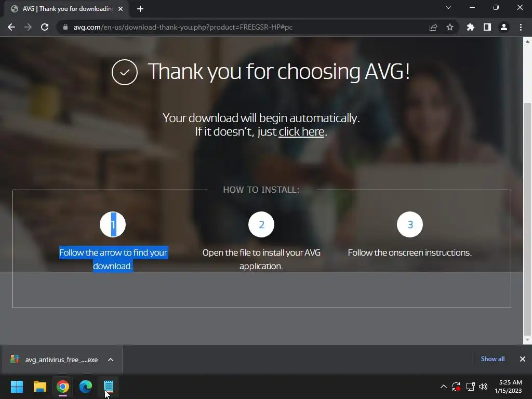Open File Explorer from the taskbar
532x399 pixels.
click(39, 387)
